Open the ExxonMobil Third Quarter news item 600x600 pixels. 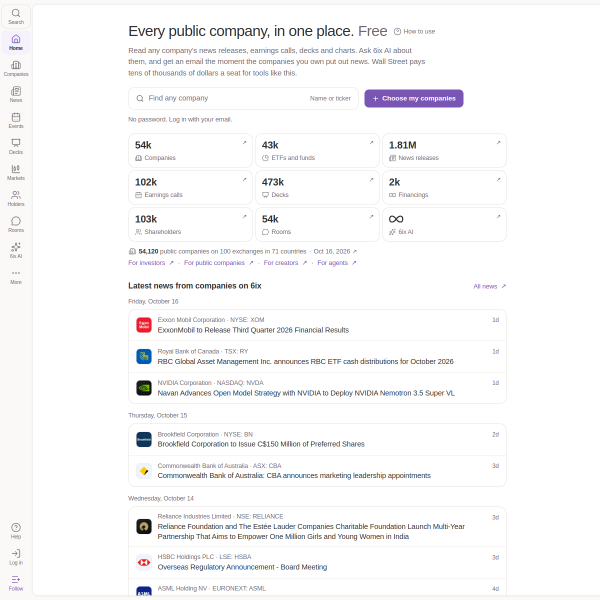tap(317, 325)
